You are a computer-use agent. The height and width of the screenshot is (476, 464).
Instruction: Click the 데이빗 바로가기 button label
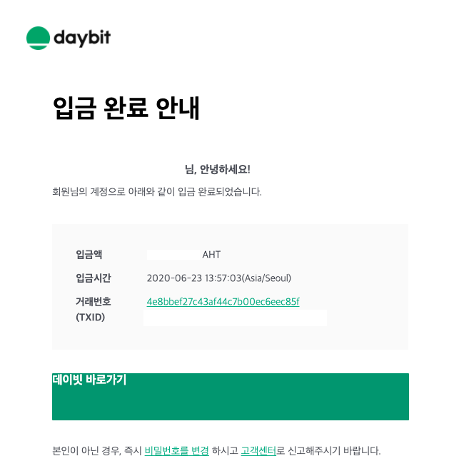point(89,380)
